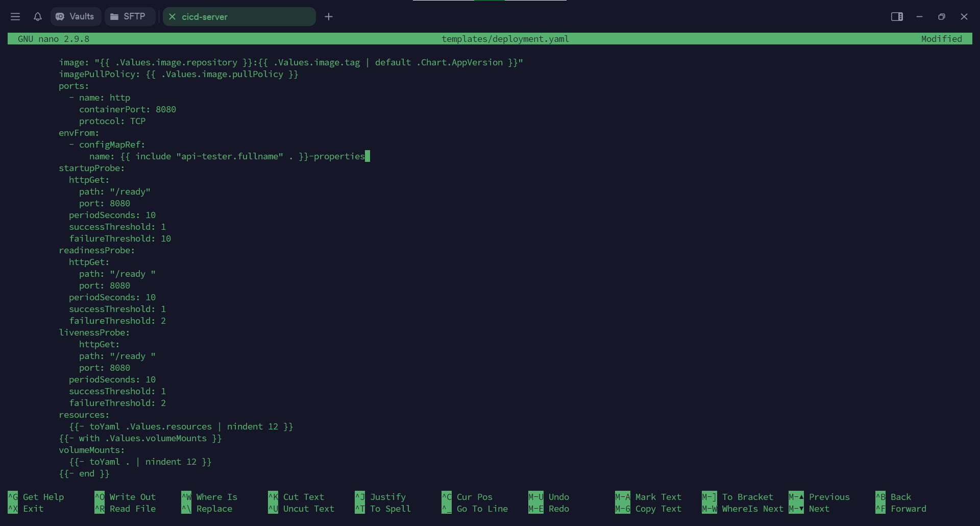The width and height of the screenshot is (980, 526).
Task: Place cursor on the image: repository line
Action: point(291,62)
